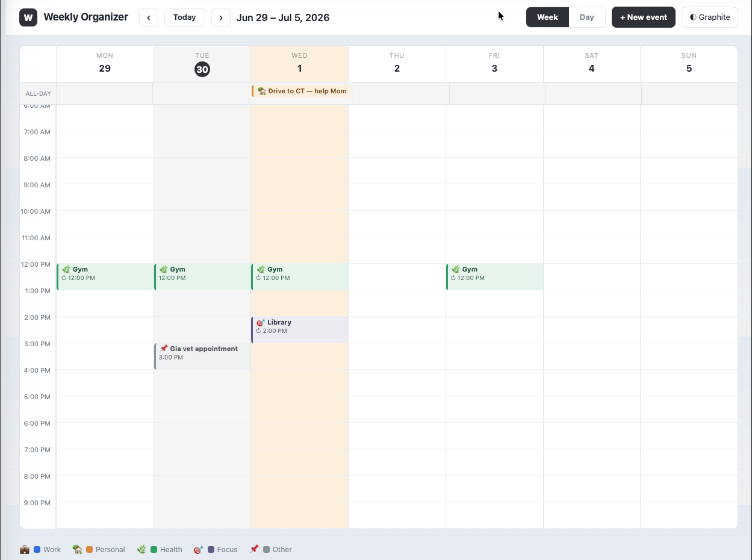The width and height of the screenshot is (752, 560).
Task: Select the WED 1 day header
Action: (x=300, y=63)
